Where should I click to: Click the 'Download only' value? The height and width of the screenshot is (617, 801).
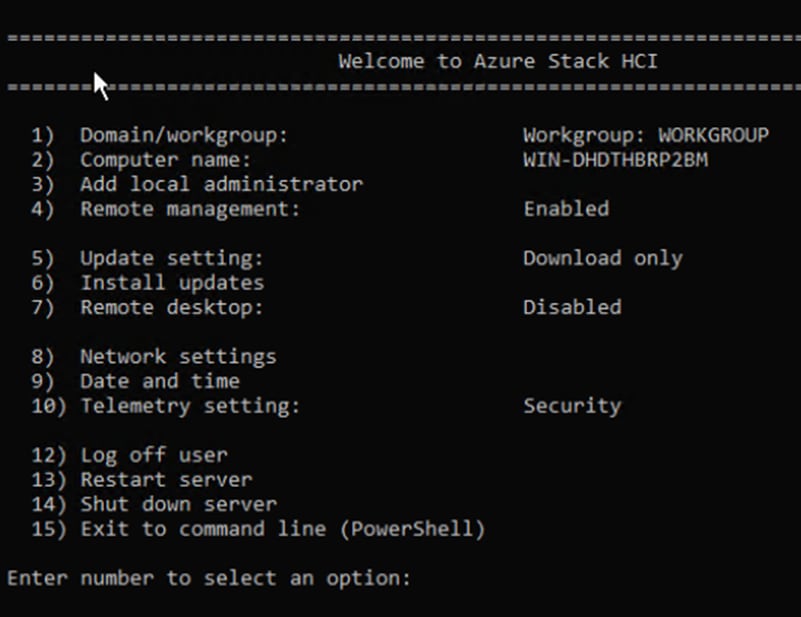(603, 258)
